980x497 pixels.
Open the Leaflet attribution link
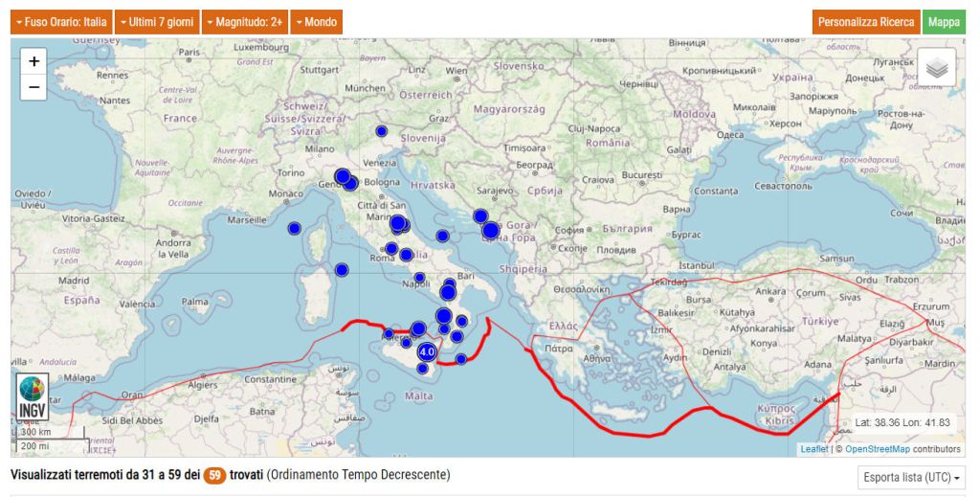[813, 448]
